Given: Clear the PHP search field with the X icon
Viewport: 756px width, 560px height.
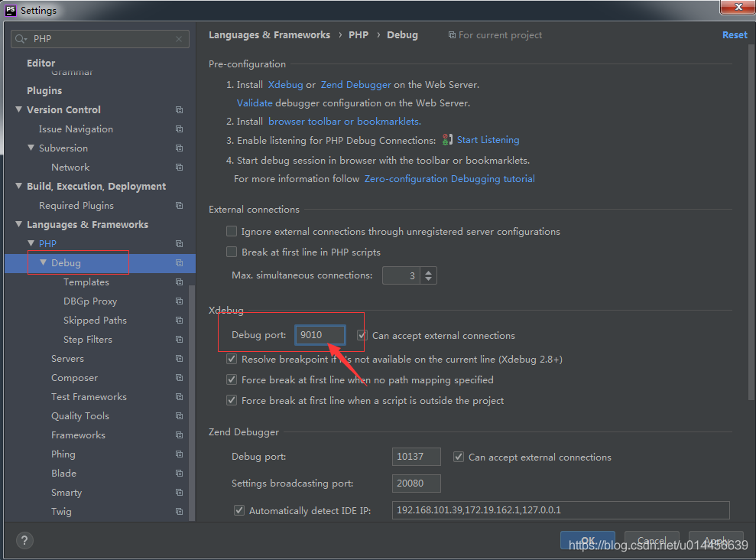Looking at the screenshot, I should pyautogui.click(x=179, y=39).
